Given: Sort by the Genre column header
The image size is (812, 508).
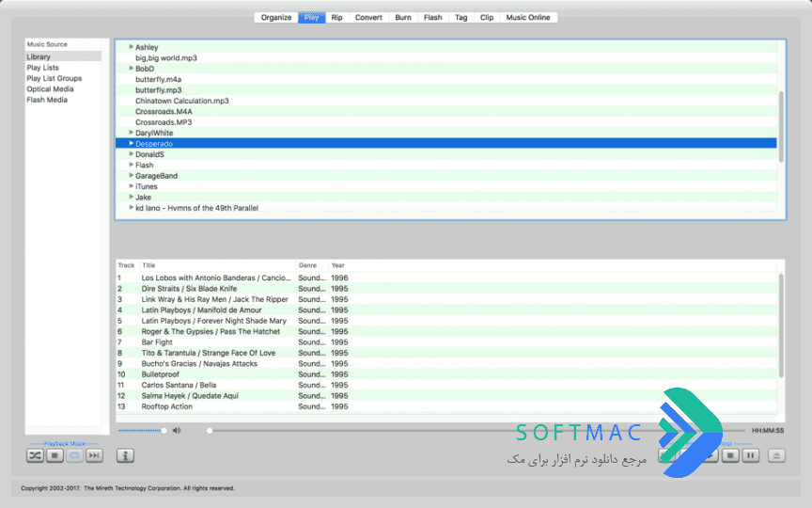Looking at the screenshot, I should pyautogui.click(x=312, y=265).
